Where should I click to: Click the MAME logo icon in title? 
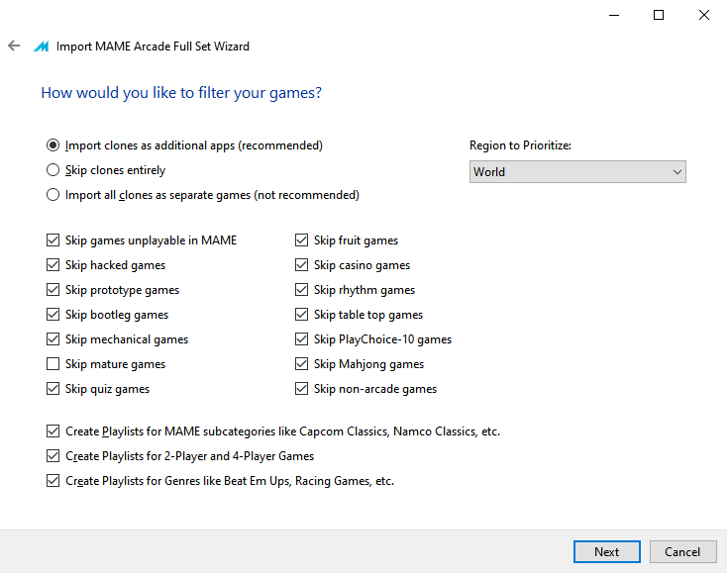pyautogui.click(x=41, y=47)
